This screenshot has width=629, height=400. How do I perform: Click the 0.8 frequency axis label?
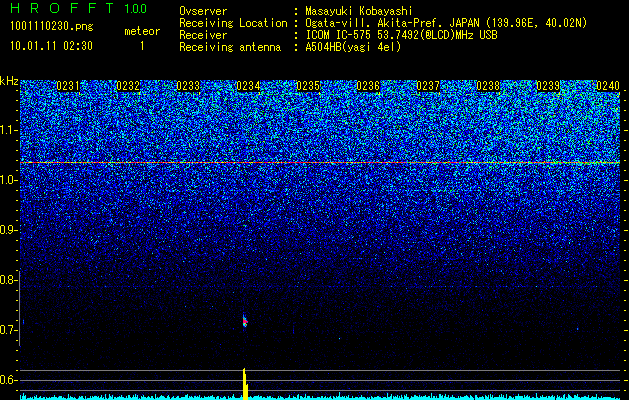[6, 280]
